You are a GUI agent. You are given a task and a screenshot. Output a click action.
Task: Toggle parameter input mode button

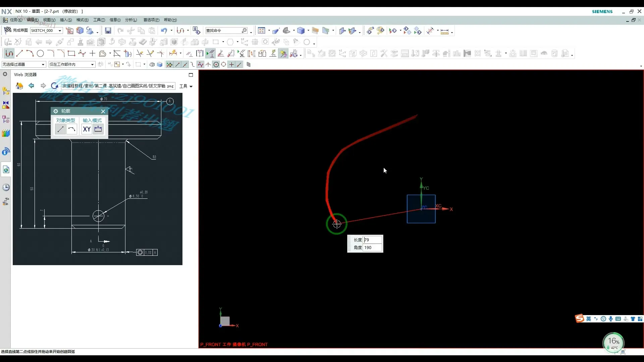[x=98, y=129]
